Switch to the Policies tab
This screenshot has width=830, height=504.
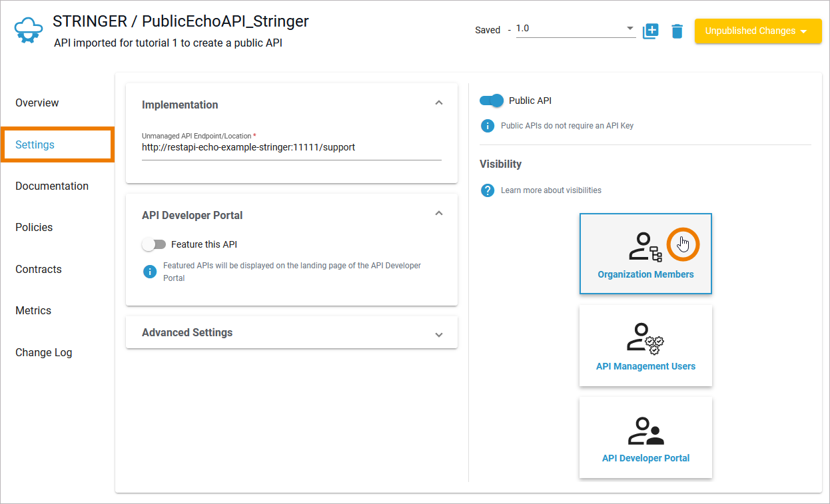(x=34, y=227)
